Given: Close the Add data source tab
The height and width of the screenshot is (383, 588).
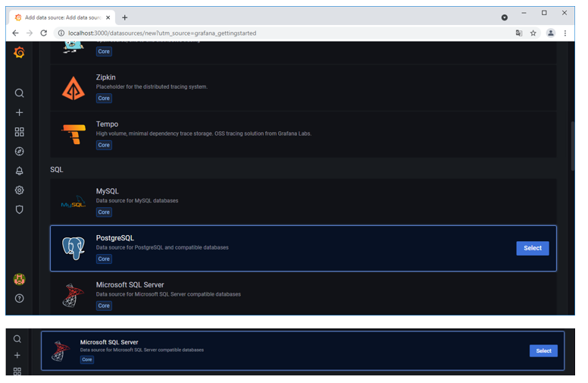Looking at the screenshot, I should click(108, 17).
